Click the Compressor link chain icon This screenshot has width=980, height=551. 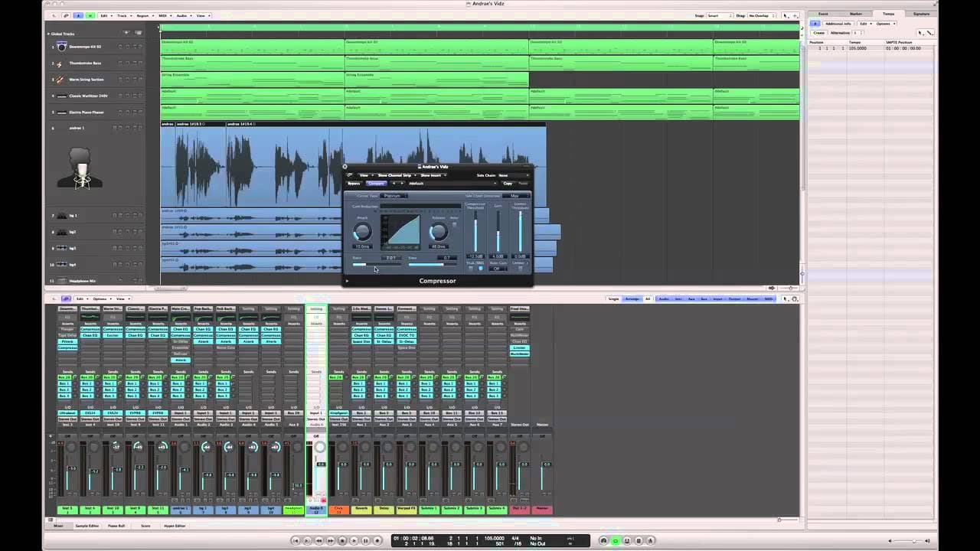coord(349,175)
